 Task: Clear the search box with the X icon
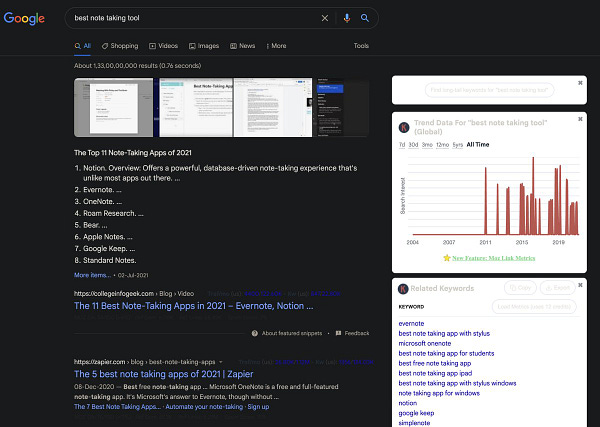pos(324,18)
